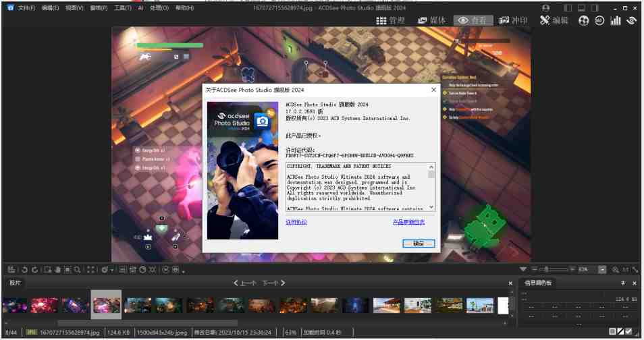Viewport: 644px width, 340px height.
Task: Rotate image left with counterclockwise arrow icon
Action: pos(24,270)
